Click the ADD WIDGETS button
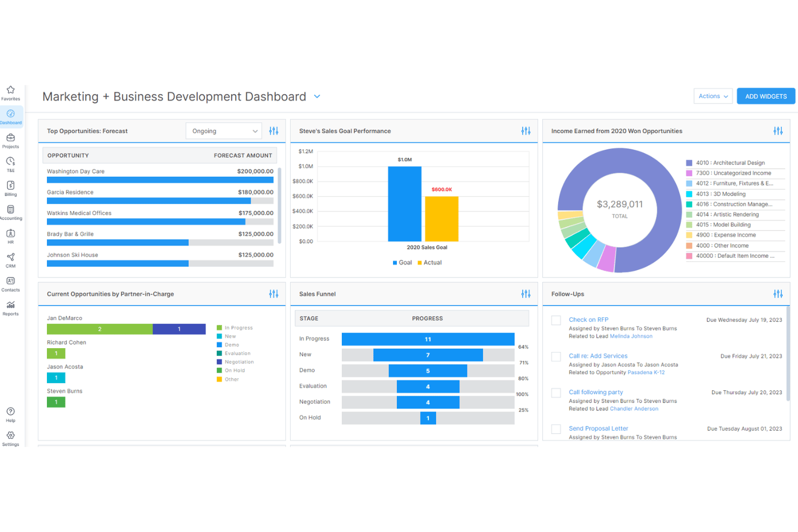This screenshot has width=798, height=532. point(766,96)
